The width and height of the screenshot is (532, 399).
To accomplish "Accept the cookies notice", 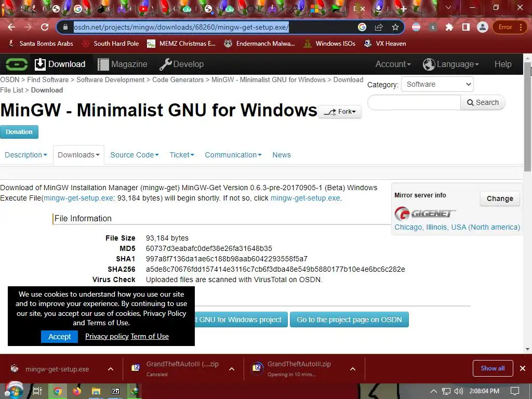I will click(x=59, y=337).
